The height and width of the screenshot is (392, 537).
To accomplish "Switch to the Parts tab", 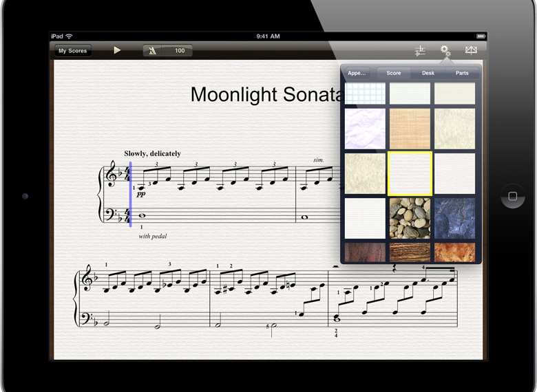I will click(461, 73).
